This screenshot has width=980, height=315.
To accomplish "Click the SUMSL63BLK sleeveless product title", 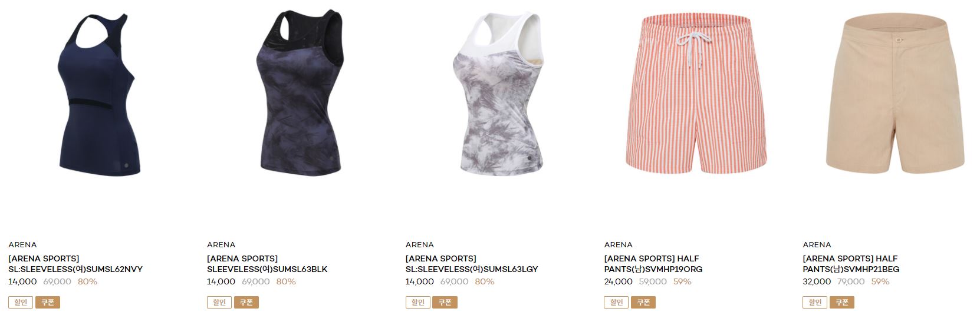I will (267, 264).
